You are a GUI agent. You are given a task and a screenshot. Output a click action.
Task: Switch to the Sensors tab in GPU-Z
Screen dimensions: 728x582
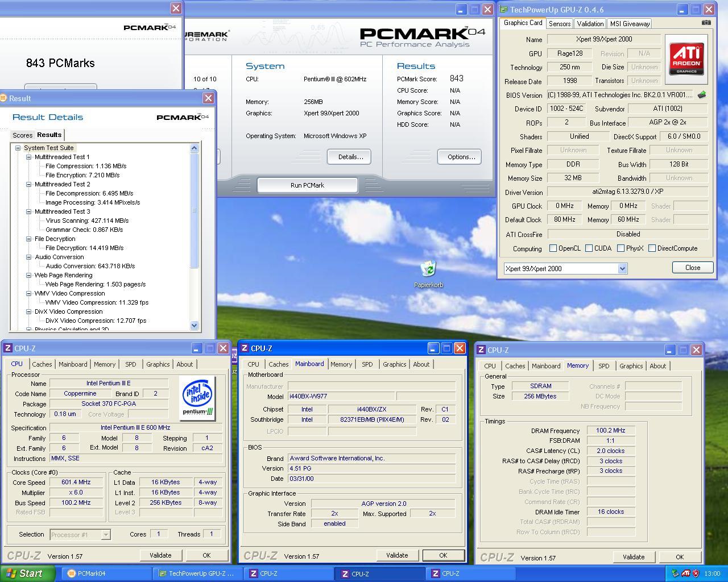[x=560, y=24]
